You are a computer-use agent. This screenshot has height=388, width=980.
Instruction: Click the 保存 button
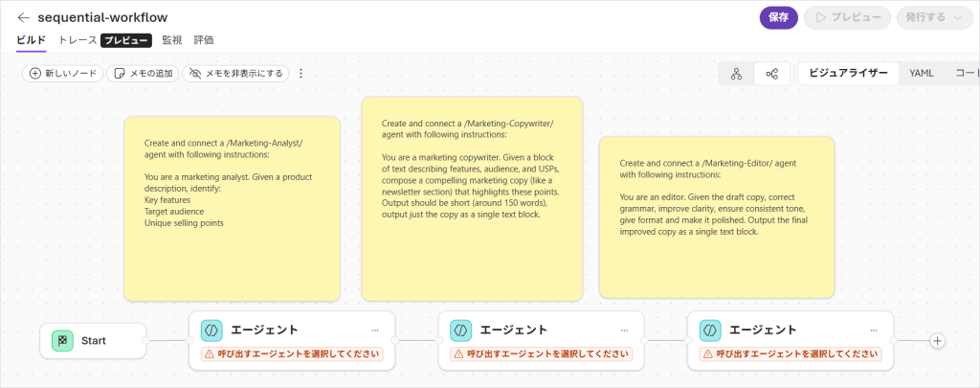pyautogui.click(x=778, y=17)
